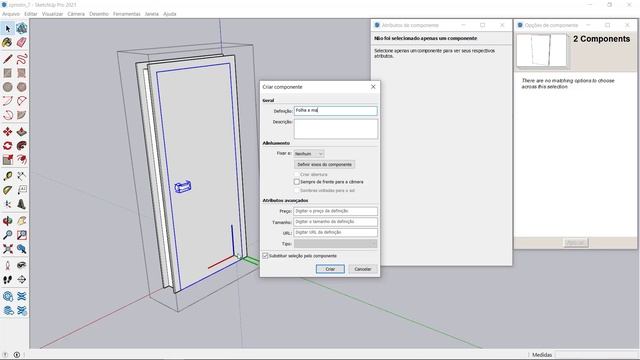Pick the 3 Point Arc tool
Screen dimensions: 640x360
(8, 115)
